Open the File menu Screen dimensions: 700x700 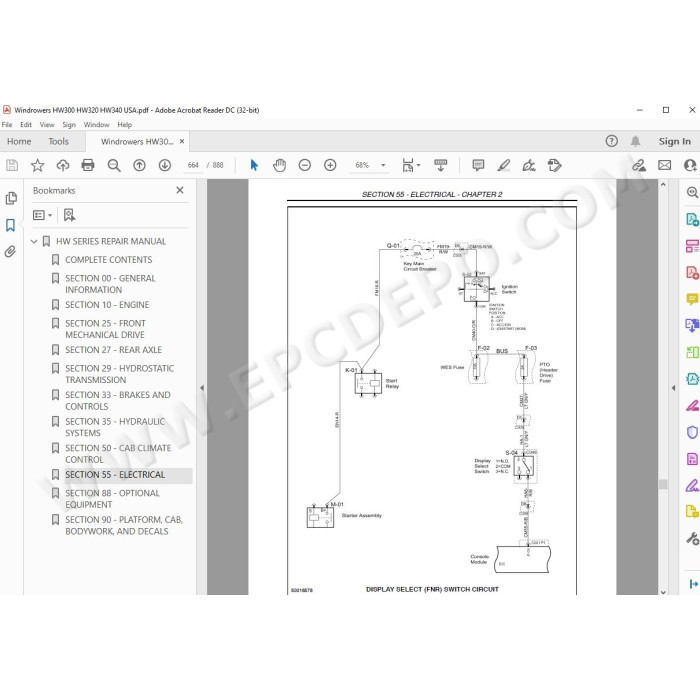pyautogui.click(x=7, y=125)
